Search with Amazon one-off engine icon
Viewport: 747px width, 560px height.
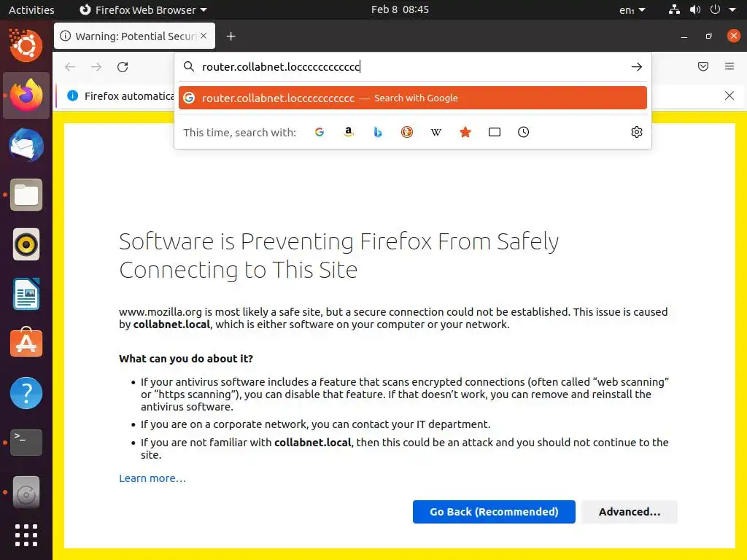point(349,132)
